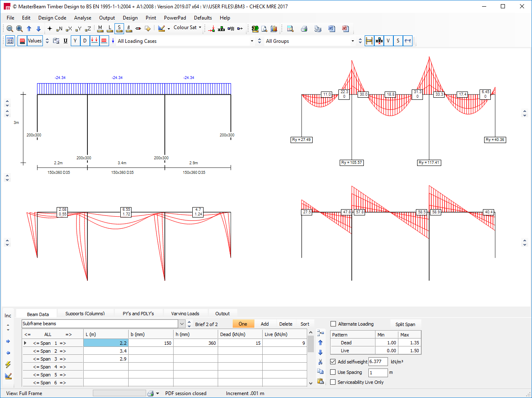
Task: Toggle the Y diagram button on second toolbar
Action: point(75,41)
